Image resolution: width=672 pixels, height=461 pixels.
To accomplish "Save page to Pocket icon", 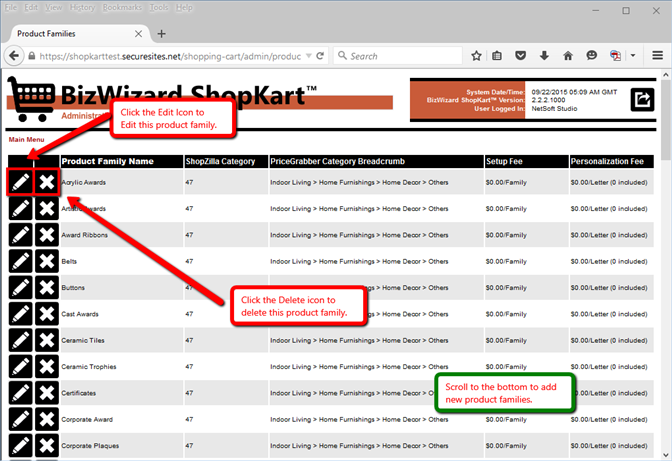I will (520, 56).
